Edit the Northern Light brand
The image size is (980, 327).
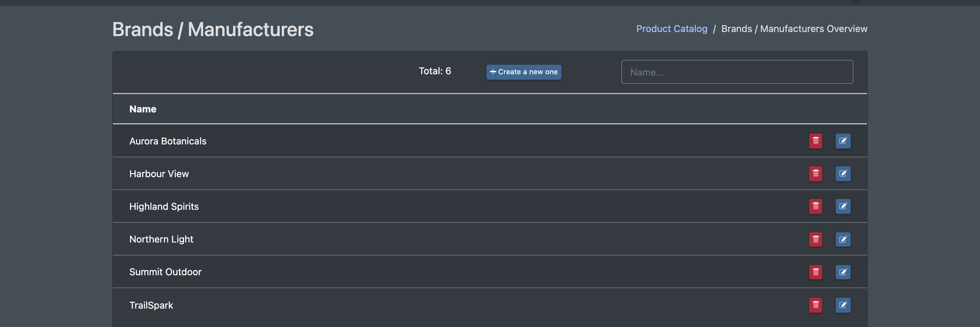[x=843, y=239]
